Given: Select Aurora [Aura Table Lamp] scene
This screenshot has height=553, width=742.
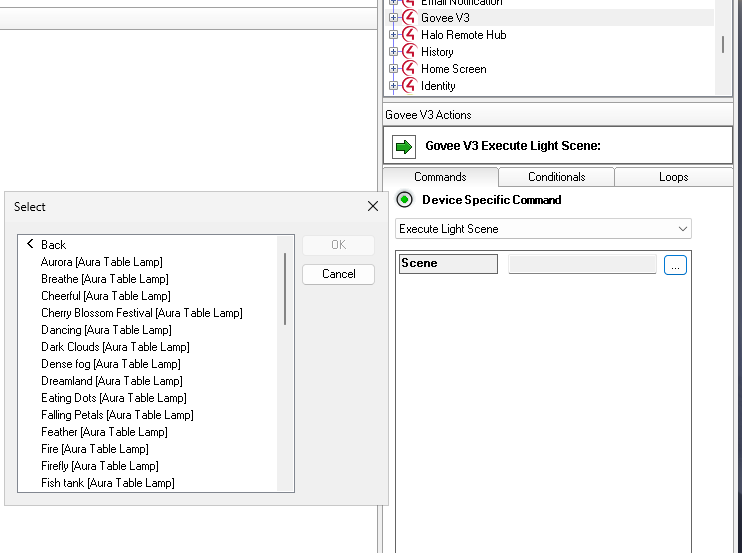Looking at the screenshot, I should tap(101, 262).
